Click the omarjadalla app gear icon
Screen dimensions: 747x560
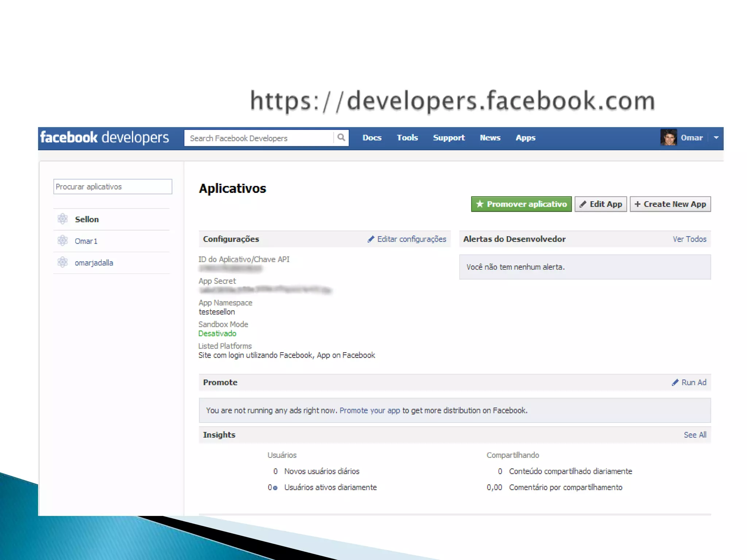(63, 262)
